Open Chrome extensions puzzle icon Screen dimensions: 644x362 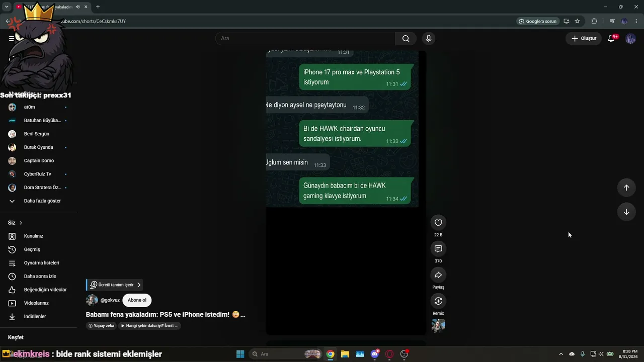click(x=594, y=21)
